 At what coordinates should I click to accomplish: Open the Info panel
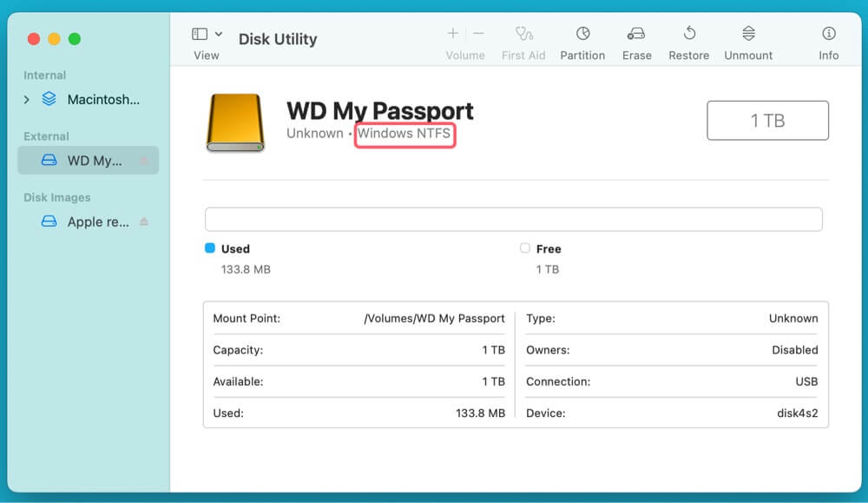pos(829,34)
